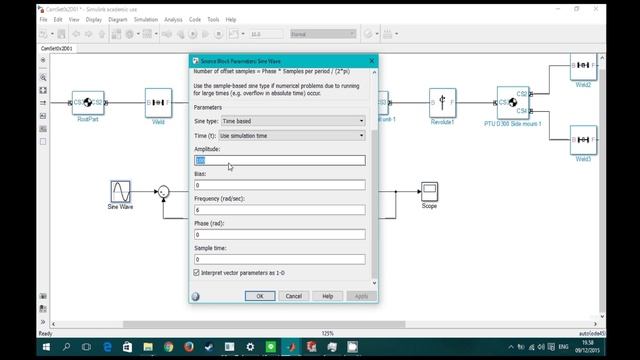Select the Weld2 block
Screen dimensions: 640x360
[x=583, y=66]
